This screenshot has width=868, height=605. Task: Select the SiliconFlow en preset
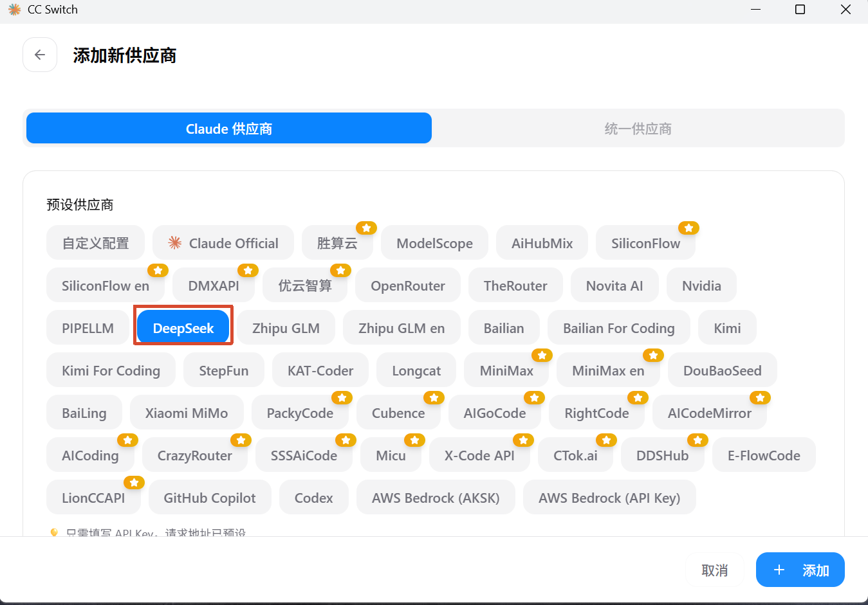tap(106, 285)
